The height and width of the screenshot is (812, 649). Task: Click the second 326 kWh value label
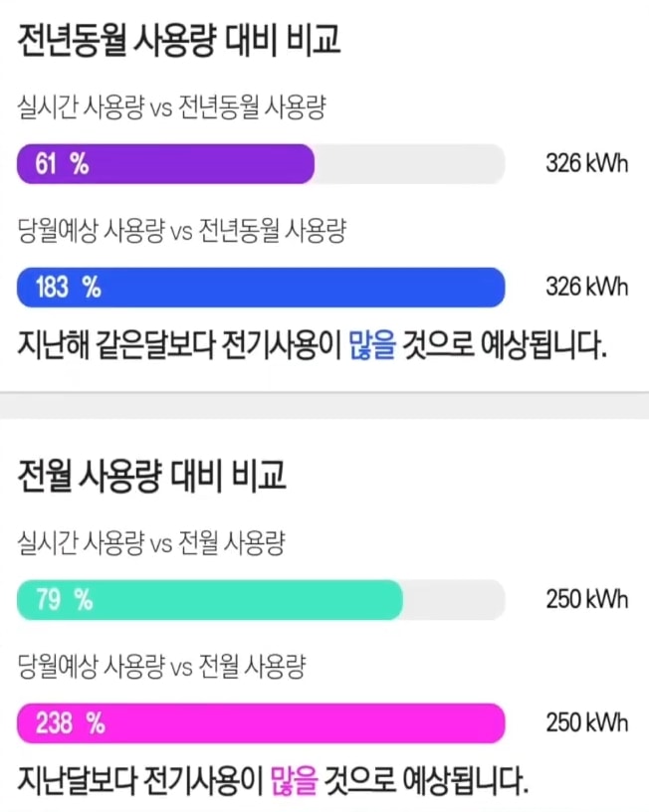click(x=585, y=288)
